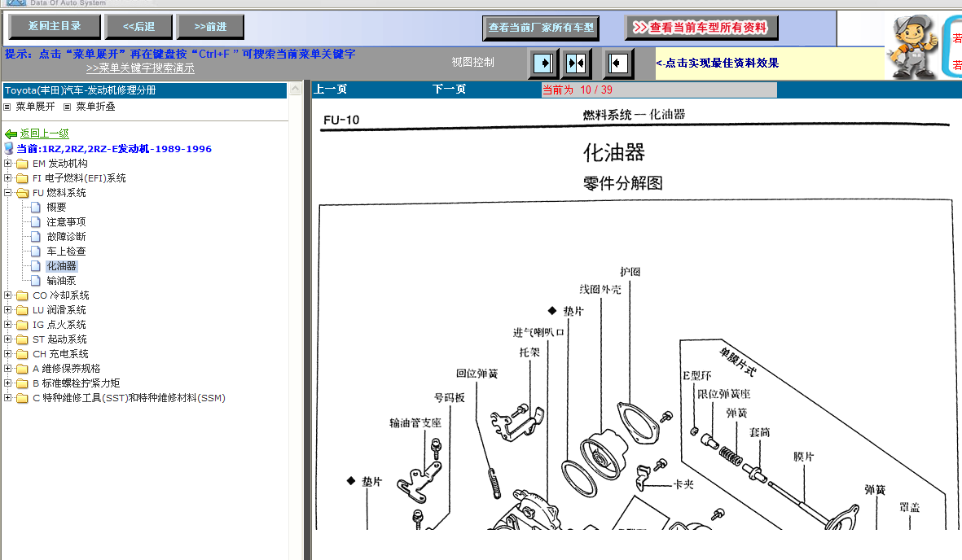The width and height of the screenshot is (962, 560).
Task: Click the 返回主目录 button
Action: [55, 26]
